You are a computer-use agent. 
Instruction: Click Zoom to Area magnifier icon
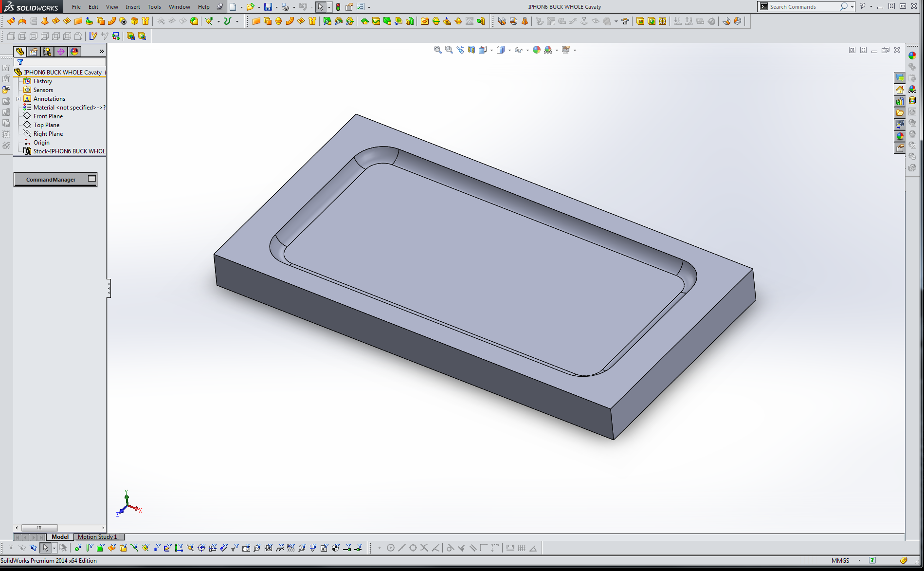[x=449, y=50]
